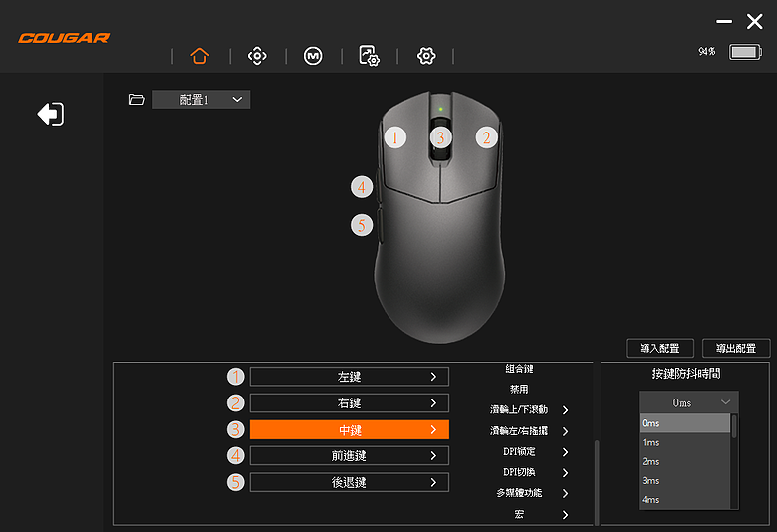The height and width of the screenshot is (532, 777).
Task: Select side button marker 5 on mouse
Action: (x=362, y=225)
